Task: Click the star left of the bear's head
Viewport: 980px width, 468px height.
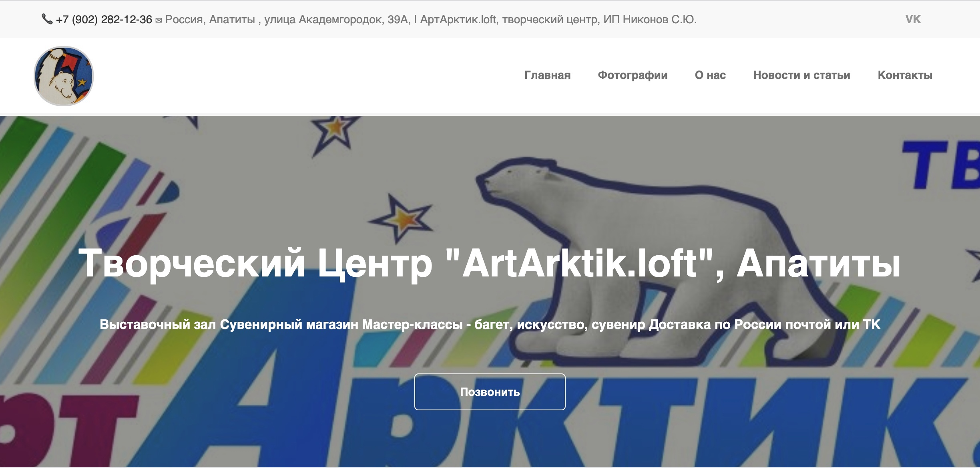Action: pos(401,218)
